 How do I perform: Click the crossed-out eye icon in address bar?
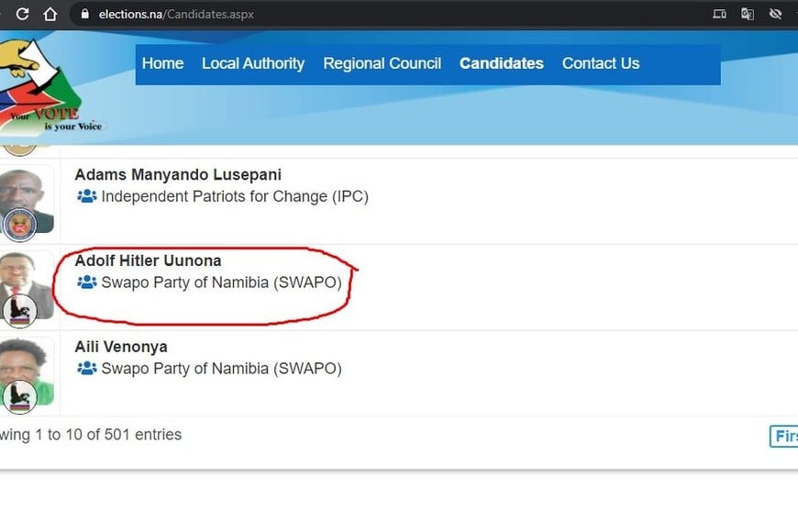coord(776,14)
